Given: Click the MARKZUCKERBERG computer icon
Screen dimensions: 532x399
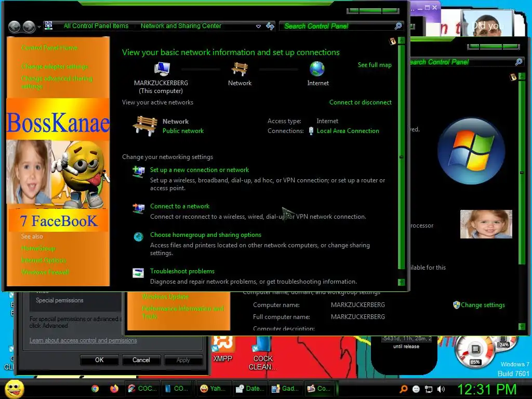Looking at the screenshot, I should [162, 69].
